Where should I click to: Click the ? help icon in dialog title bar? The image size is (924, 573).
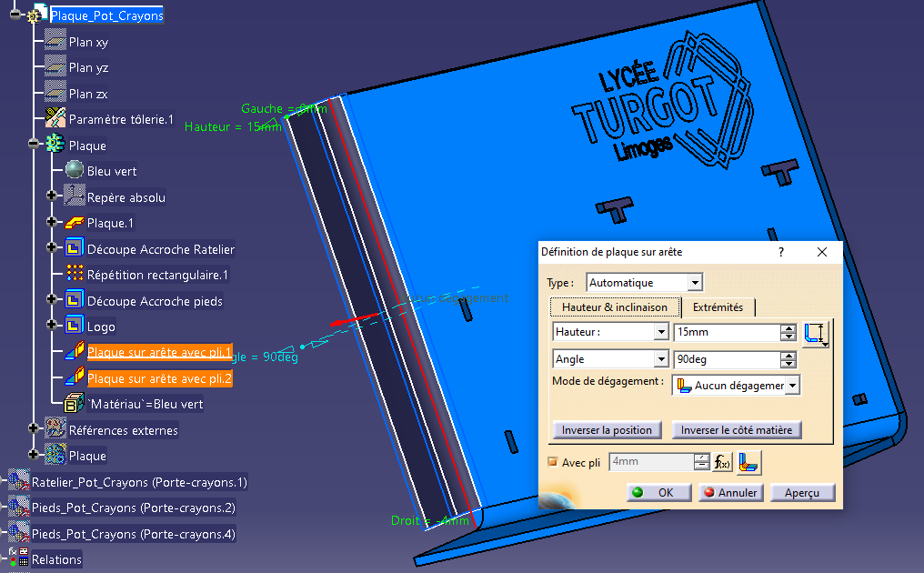(781, 252)
